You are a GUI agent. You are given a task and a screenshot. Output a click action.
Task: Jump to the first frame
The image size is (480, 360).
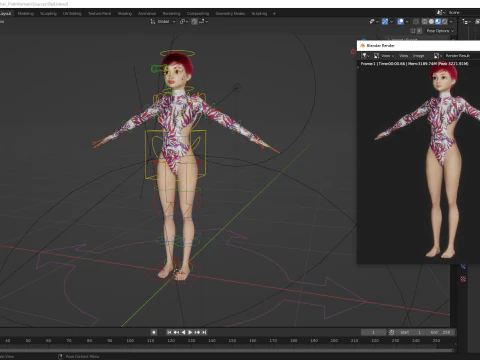click(x=169, y=332)
